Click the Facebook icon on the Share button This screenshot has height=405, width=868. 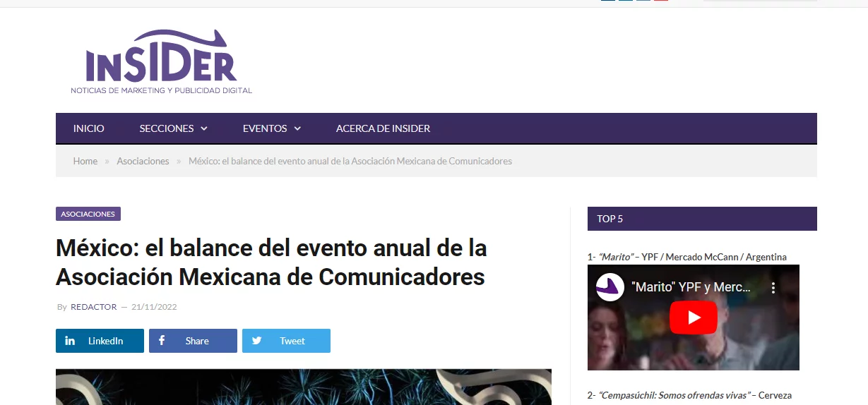click(162, 341)
